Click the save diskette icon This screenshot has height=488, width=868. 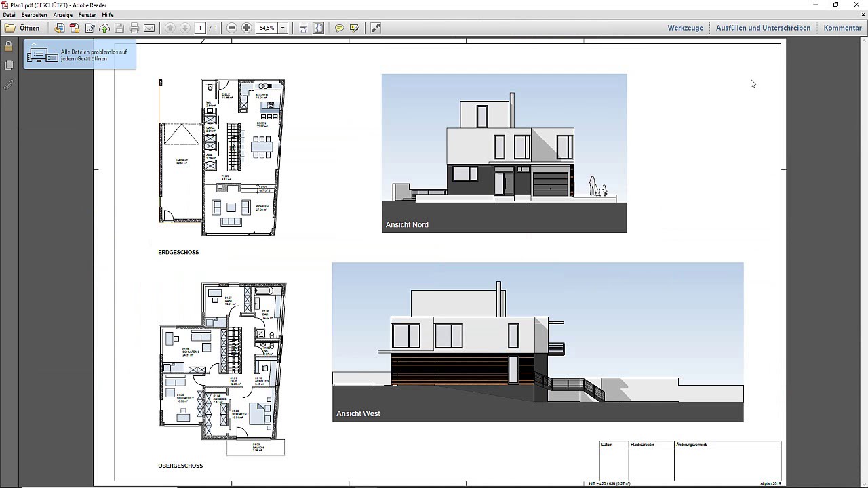tap(119, 28)
